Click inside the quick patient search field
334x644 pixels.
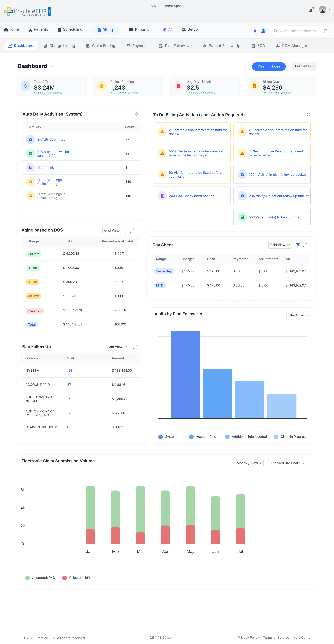click(297, 31)
